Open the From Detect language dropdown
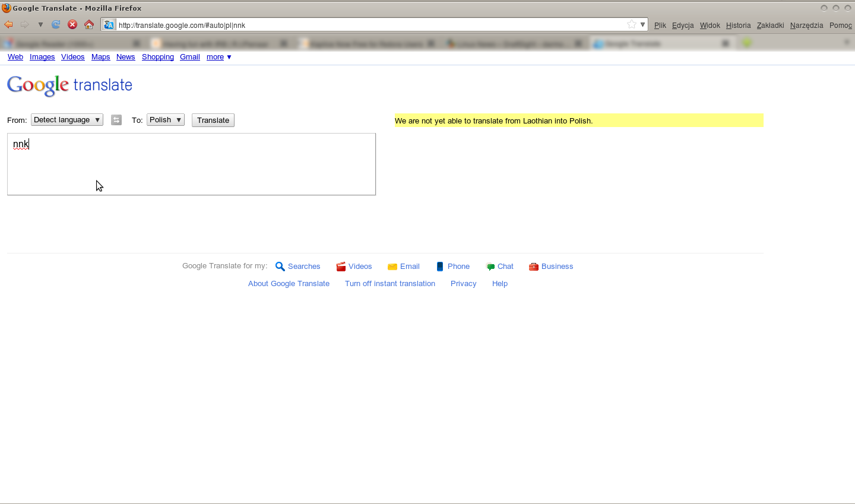Viewport: 855px width, 504px height. click(67, 120)
